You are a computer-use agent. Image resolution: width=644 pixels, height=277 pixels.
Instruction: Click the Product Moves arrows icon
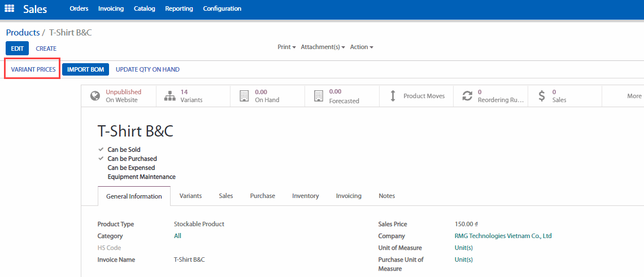click(x=393, y=96)
